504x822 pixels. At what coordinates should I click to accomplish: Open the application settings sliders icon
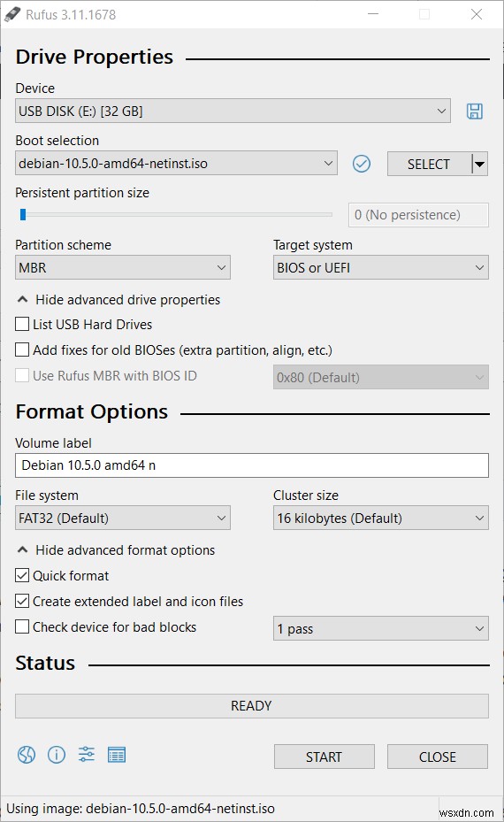click(x=87, y=755)
